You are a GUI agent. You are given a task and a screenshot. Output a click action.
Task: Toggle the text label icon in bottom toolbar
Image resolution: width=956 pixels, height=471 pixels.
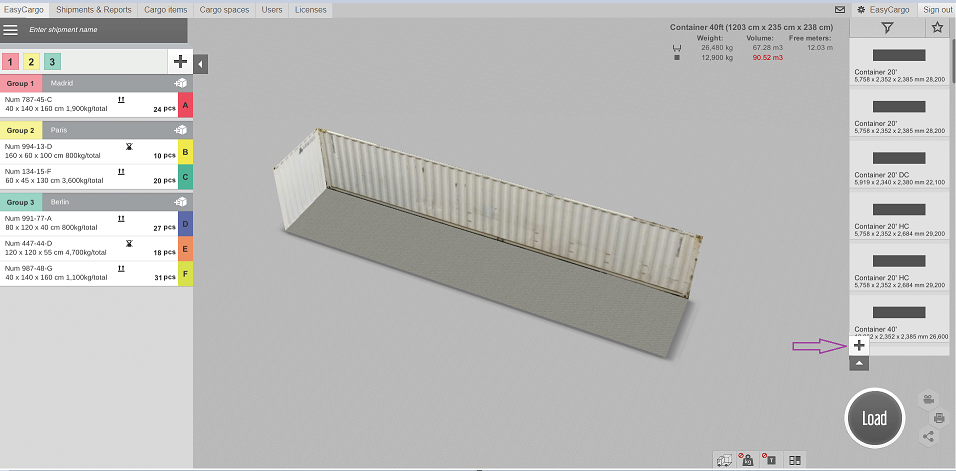click(770, 460)
